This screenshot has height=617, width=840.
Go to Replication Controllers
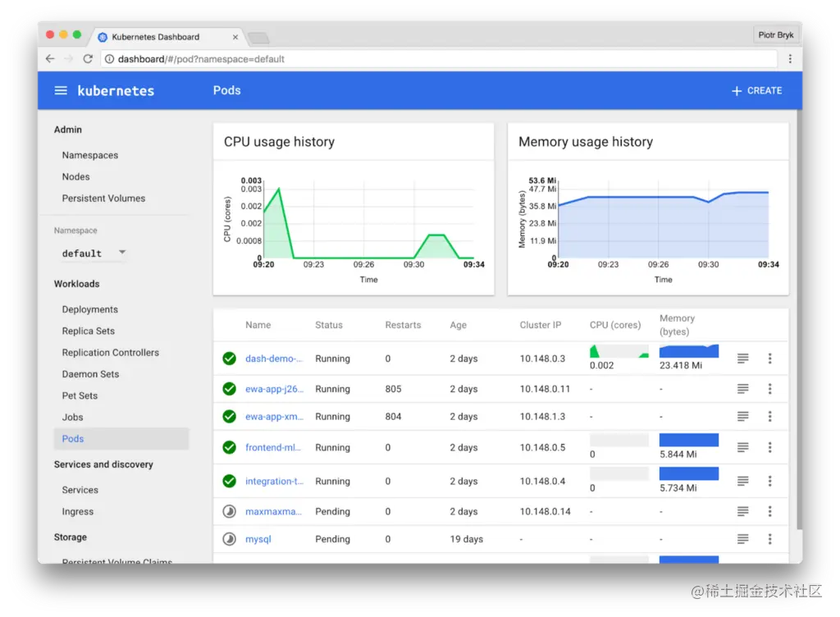tap(111, 353)
